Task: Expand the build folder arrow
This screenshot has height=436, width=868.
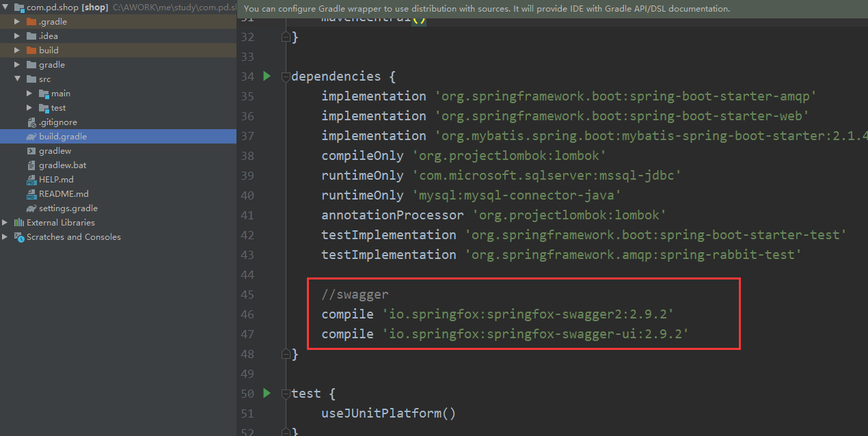Action: coord(17,50)
